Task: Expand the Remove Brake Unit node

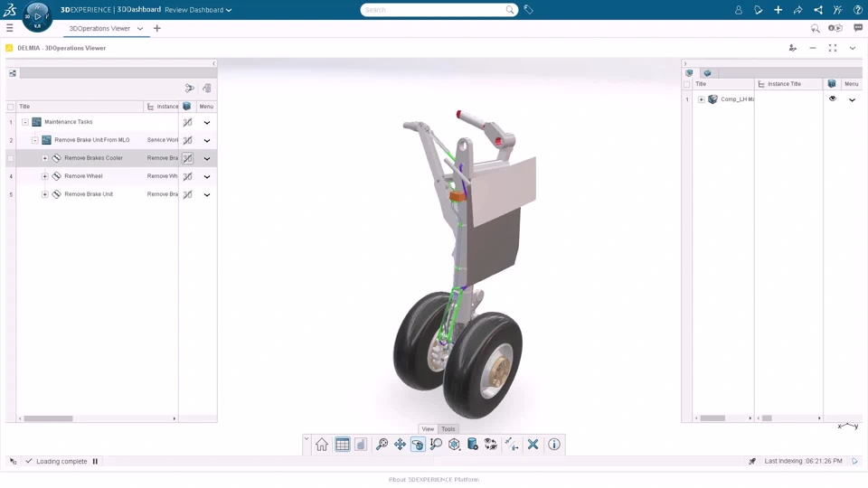Action: coord(45,195)
